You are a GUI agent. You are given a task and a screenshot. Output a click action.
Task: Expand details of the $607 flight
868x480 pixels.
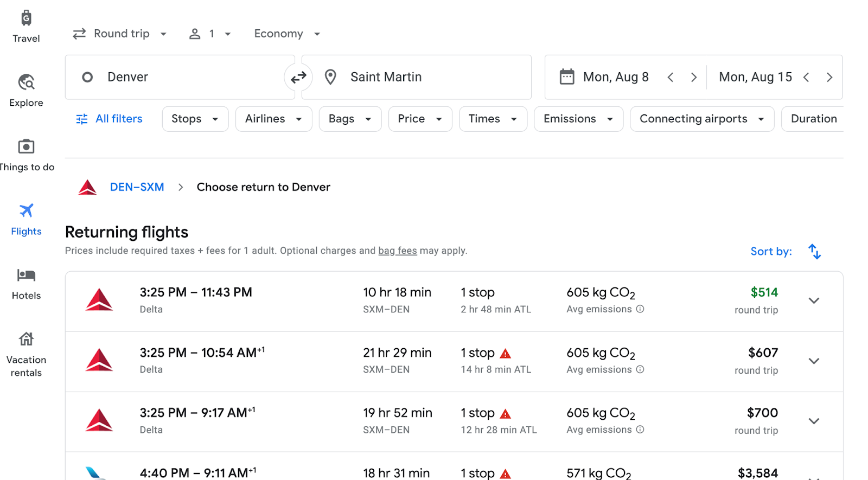click(814, 361)
